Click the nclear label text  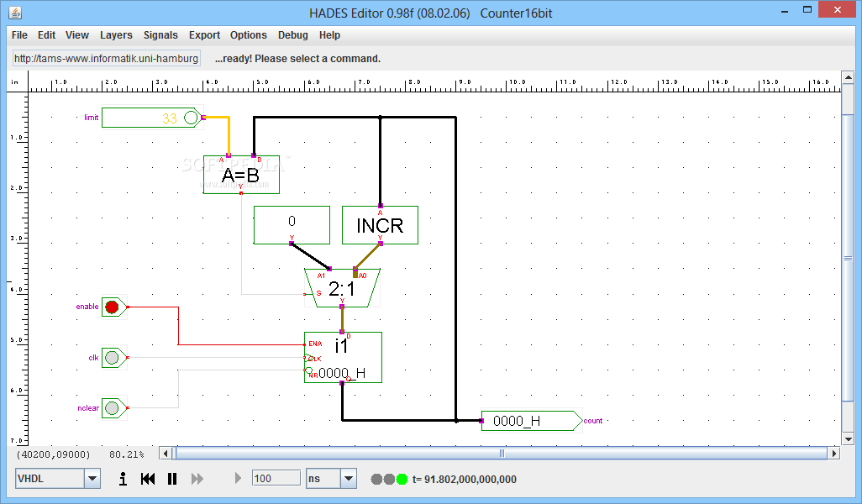(88, 408)
